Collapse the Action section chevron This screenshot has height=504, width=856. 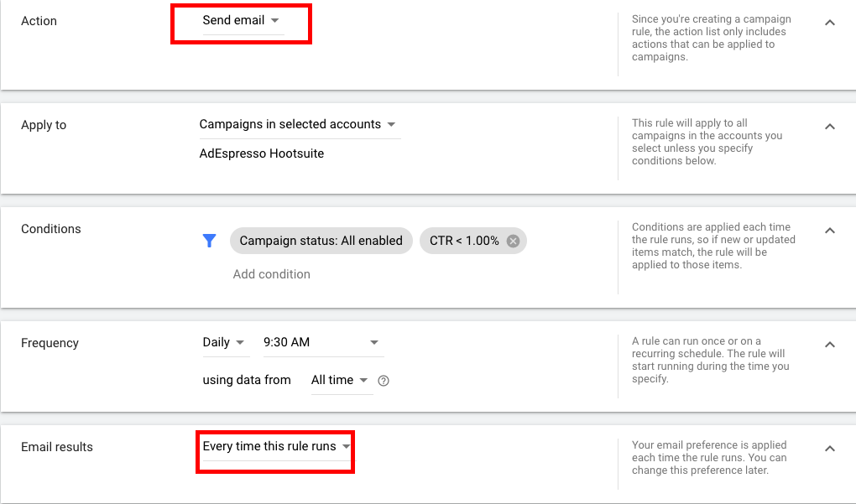(x=830, y=23)
